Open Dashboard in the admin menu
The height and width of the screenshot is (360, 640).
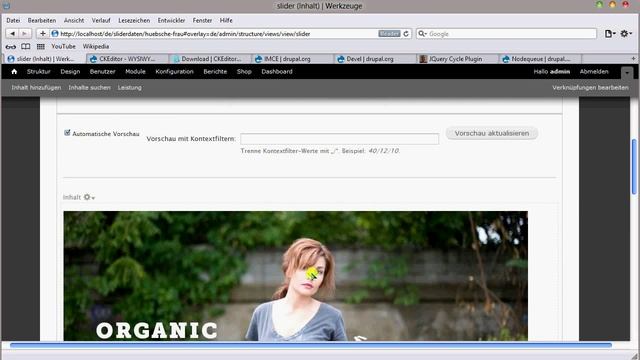[x=277, y=71]
